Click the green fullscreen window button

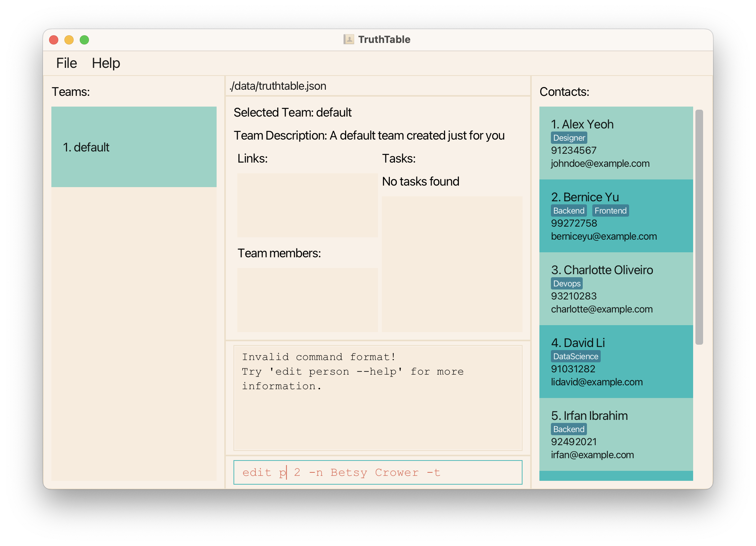84,40
